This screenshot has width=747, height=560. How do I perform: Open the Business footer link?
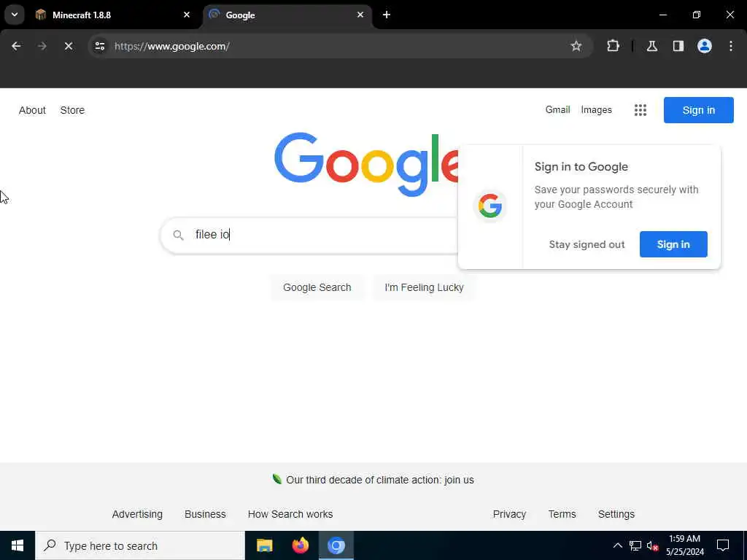point(205,514)
